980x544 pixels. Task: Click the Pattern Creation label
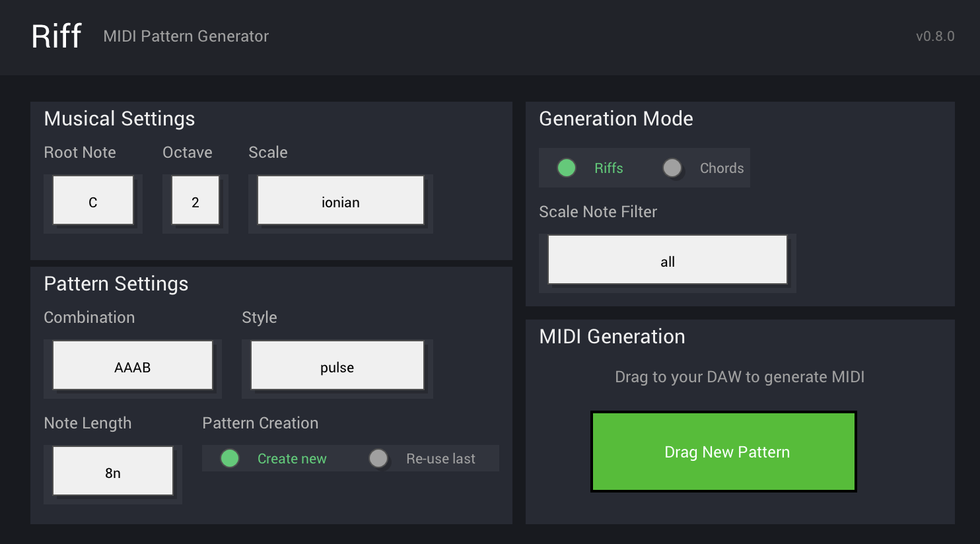[x=260, y=423]
